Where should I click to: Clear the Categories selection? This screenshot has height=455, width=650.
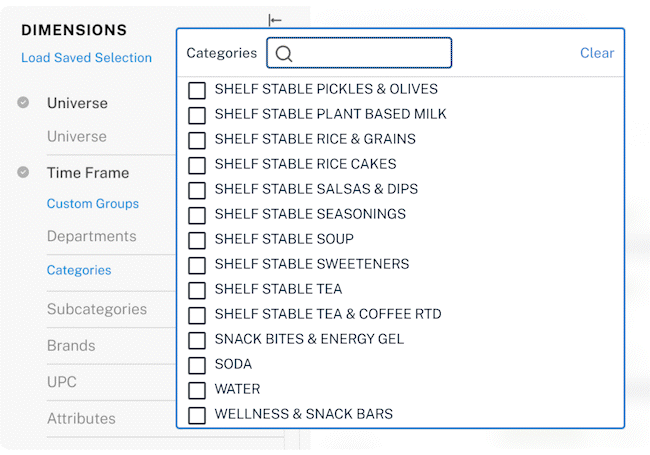pyautogui.click(x=597, y=53)
